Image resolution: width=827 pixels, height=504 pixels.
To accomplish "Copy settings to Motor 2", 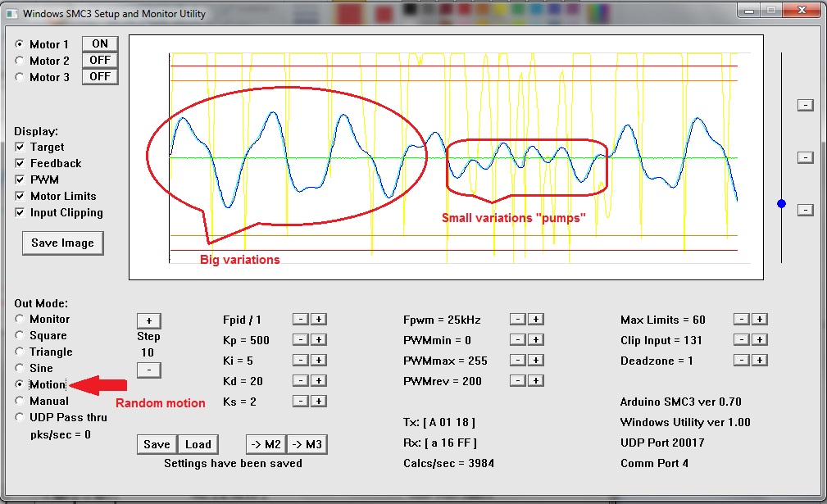I will (x=265, y=445).
